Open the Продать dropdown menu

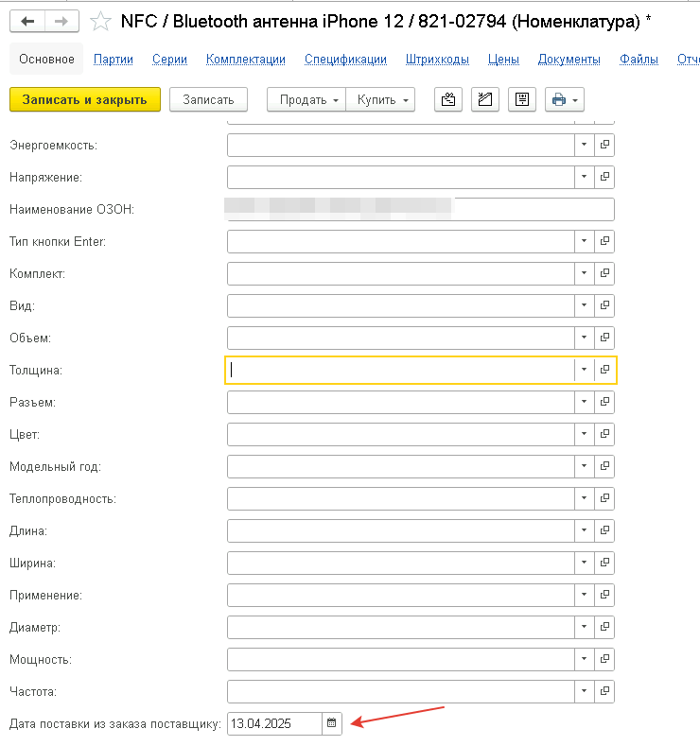coord(306,99)
